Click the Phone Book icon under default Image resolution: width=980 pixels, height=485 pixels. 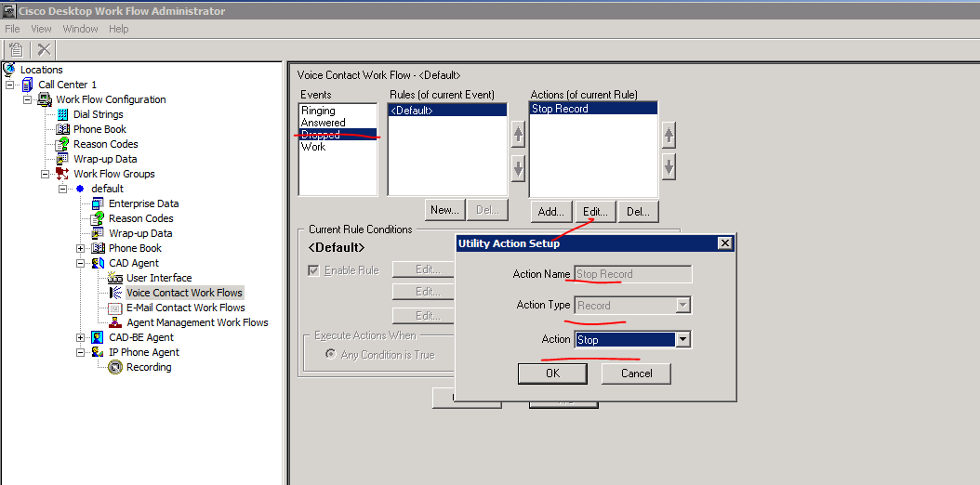pos(98,248)
